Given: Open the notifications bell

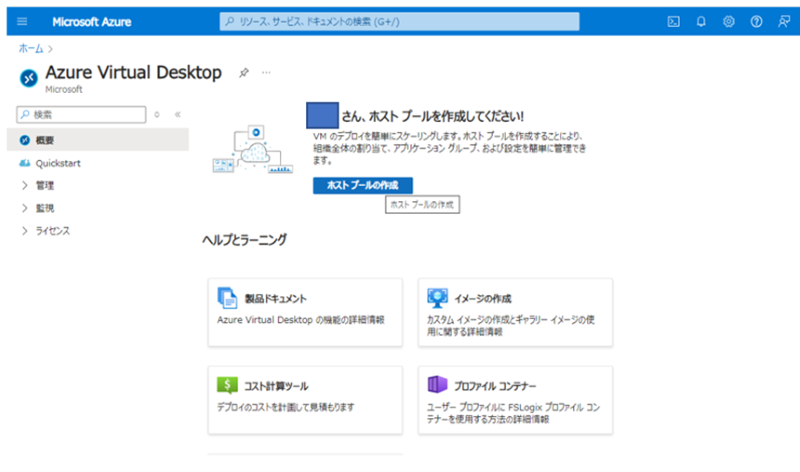Looking at the screenshot, I should click(701, 21).
